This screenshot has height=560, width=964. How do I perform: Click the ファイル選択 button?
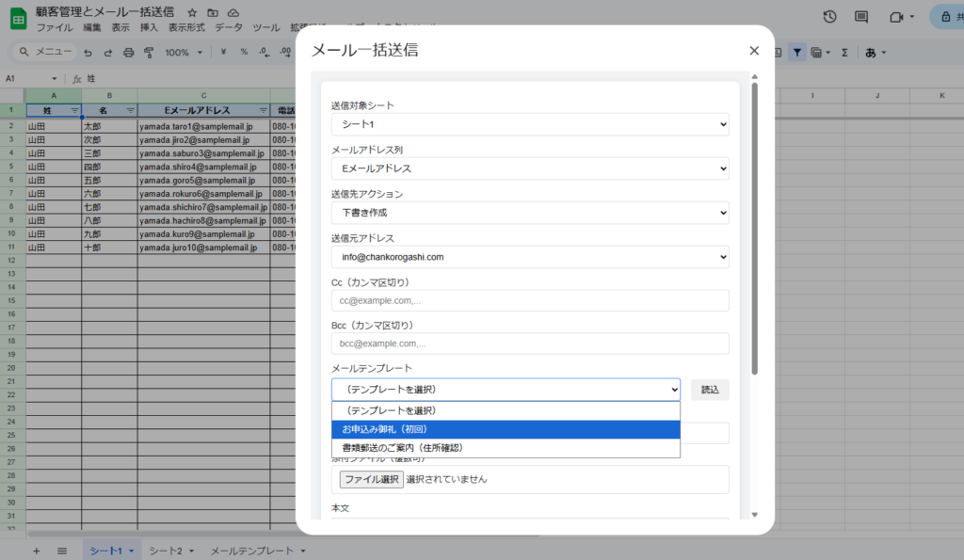[372, 479]
